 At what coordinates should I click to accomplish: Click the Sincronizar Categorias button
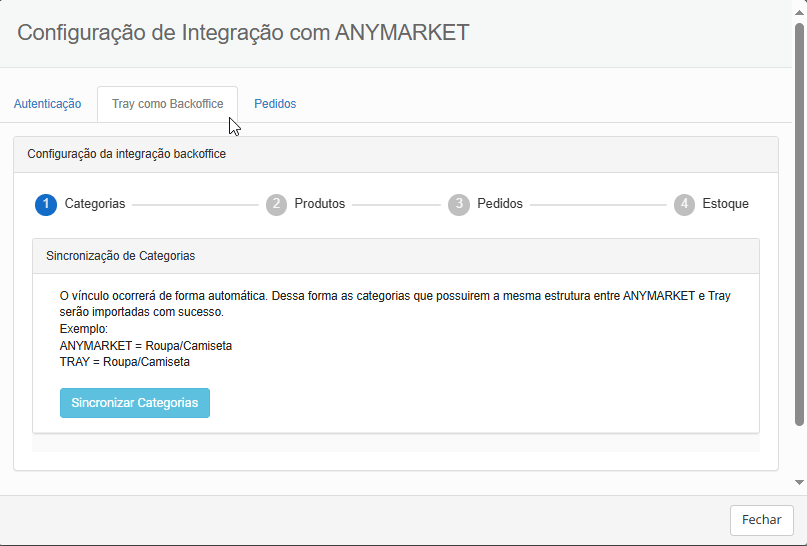tap(135, 403)
